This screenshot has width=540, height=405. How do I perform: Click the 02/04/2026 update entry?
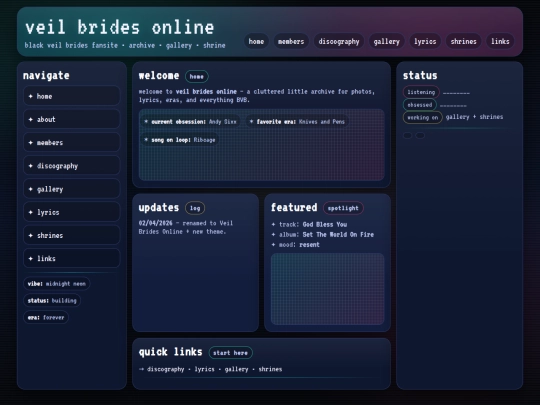(x=186, y=227)
